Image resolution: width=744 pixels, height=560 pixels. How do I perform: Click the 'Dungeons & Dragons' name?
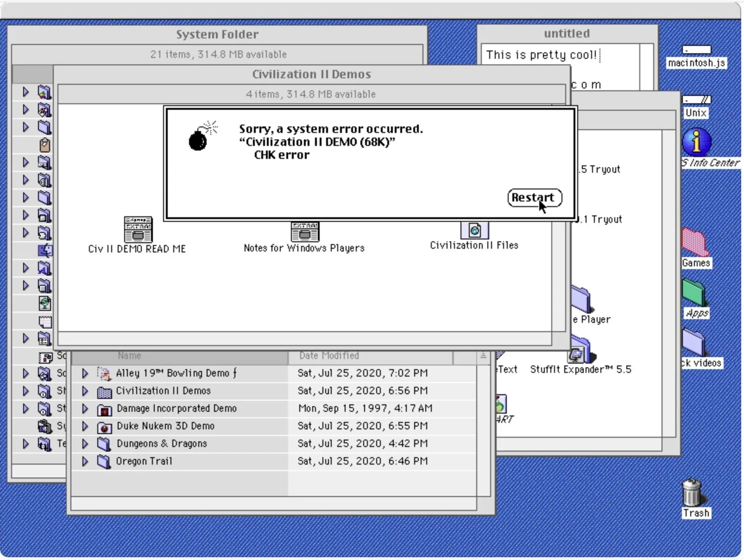click(162, 444)
